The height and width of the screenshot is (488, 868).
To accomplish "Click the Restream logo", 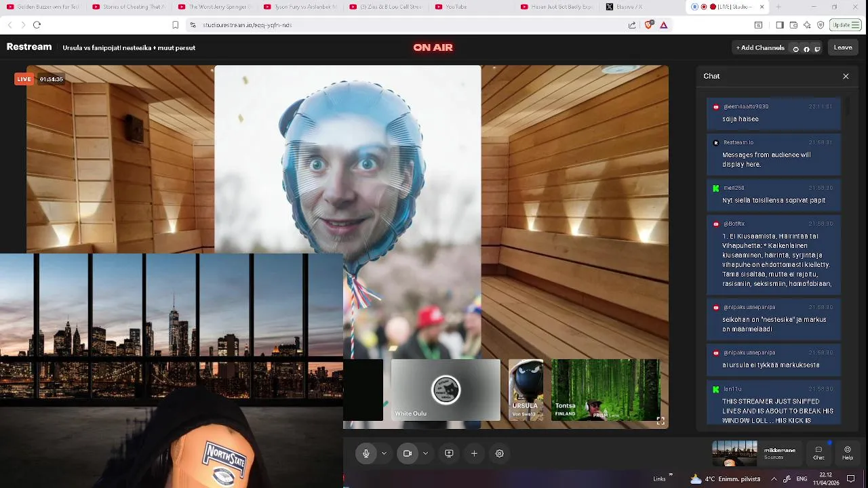I will pyautogui.click(x=29, y=47).
